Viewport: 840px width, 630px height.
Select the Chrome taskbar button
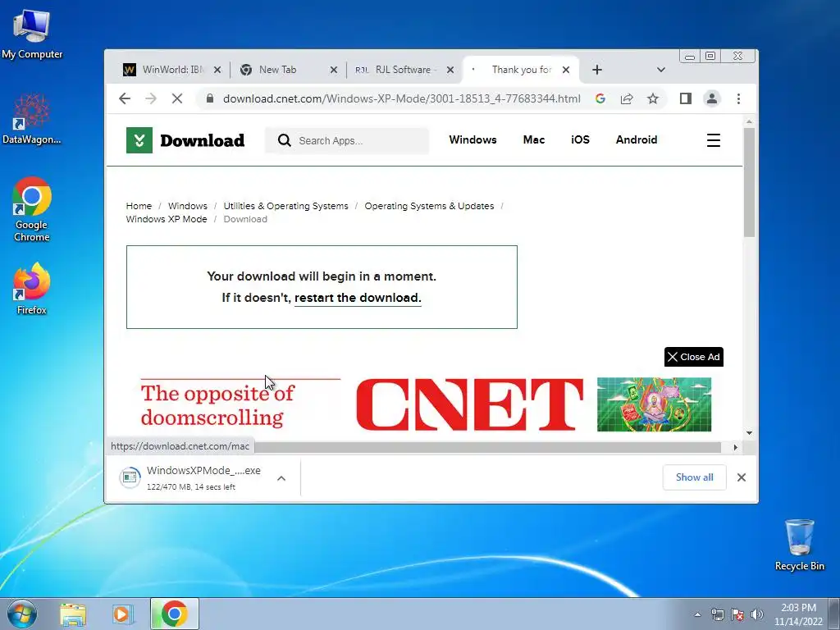(x=174, y=614)
